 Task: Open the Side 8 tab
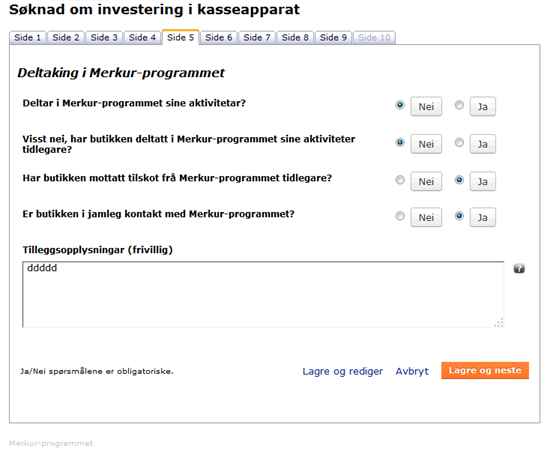295,38
